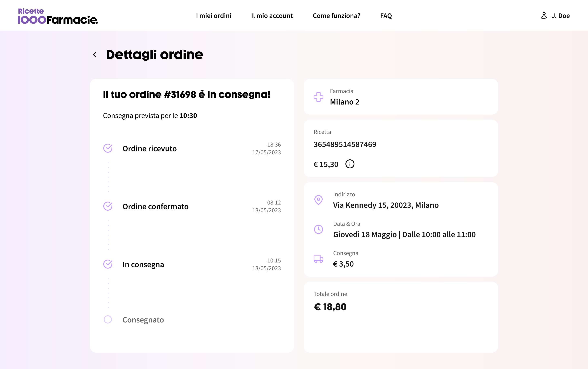Screen dimensions: 588x369
Task: Click the back arrow beside Dettagli ordine
Action: point(95,55)
